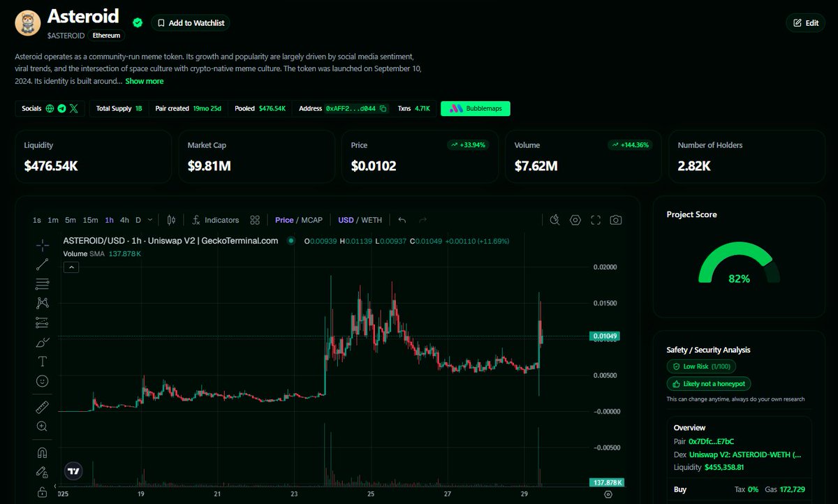This screenshot has height=504, width=838.
Task: Undo the last chart action
Action: [x=402, y=220]
